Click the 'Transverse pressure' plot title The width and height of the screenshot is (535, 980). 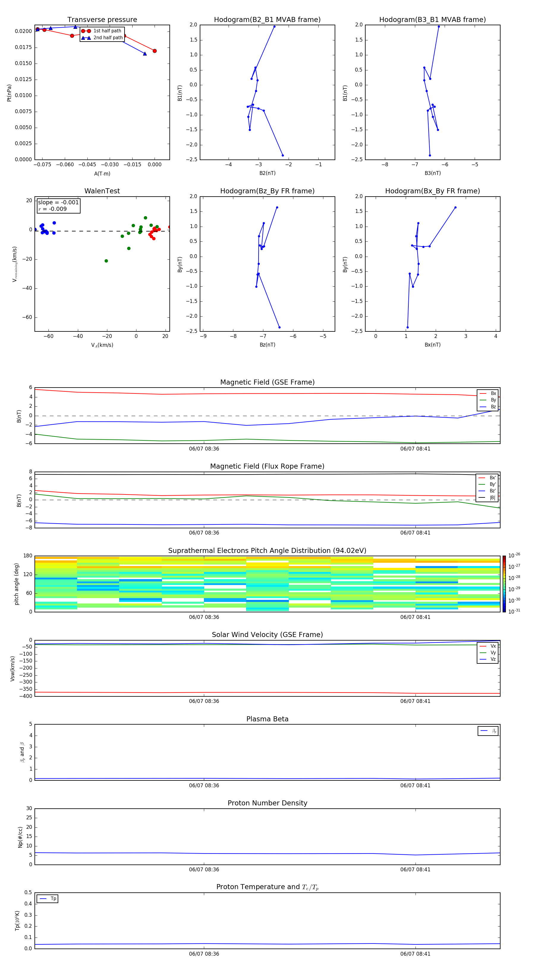[102, 19]
